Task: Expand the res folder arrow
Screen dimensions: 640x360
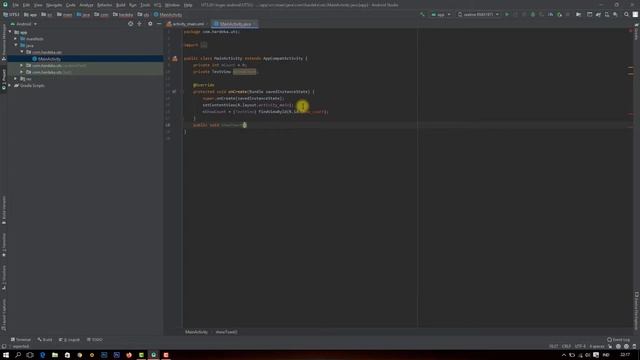Action: [x=16, y=79]
